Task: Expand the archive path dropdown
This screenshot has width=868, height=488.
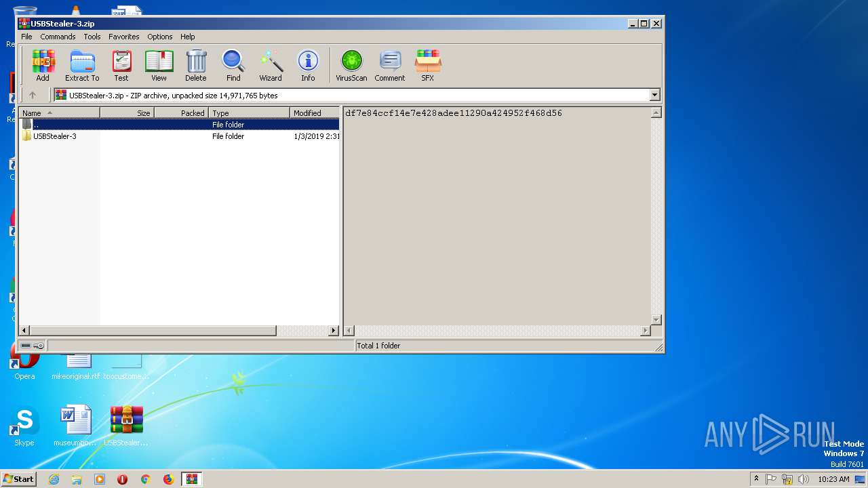Action: click(655, 95)
